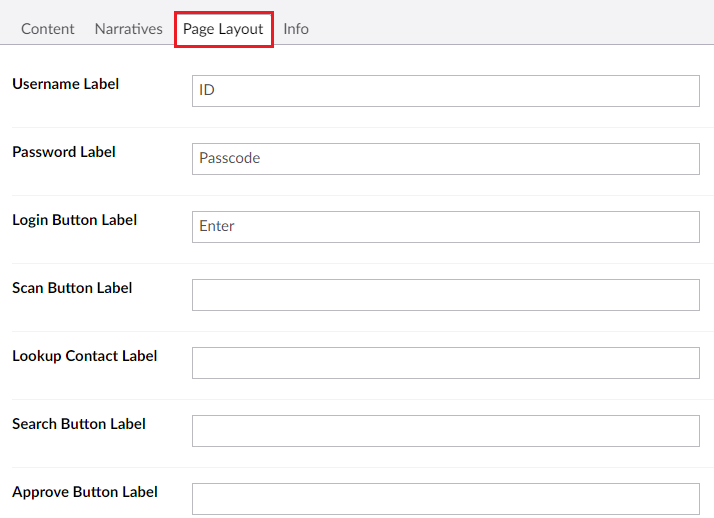Image resolution: width=714 pixels, height=518 pixels.
Task: Switch to the Content tab
Action: click(x=47, y=29)
